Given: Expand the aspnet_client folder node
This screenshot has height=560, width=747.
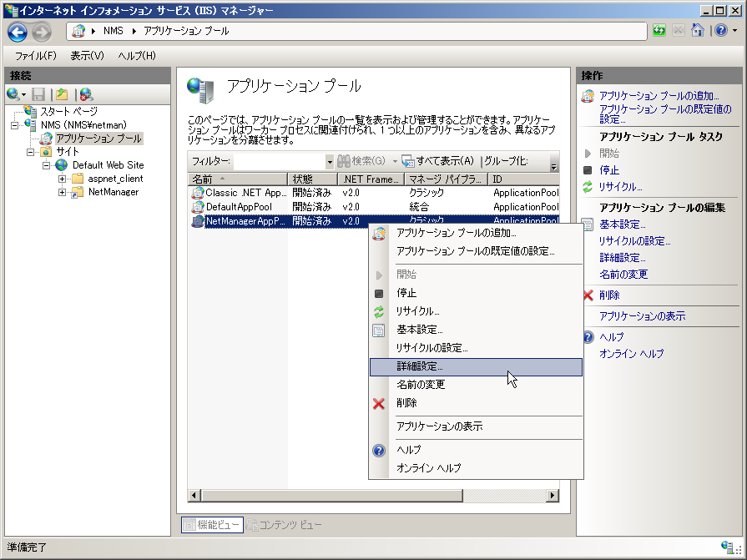Looking at the screenshot, I should [x=62, y=179].
